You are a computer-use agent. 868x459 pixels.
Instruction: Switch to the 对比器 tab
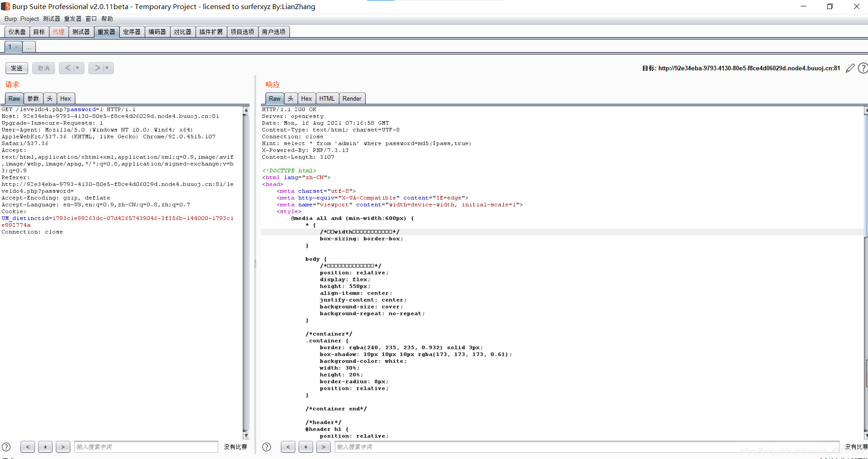pyautogui.click(x=183, y=32)
